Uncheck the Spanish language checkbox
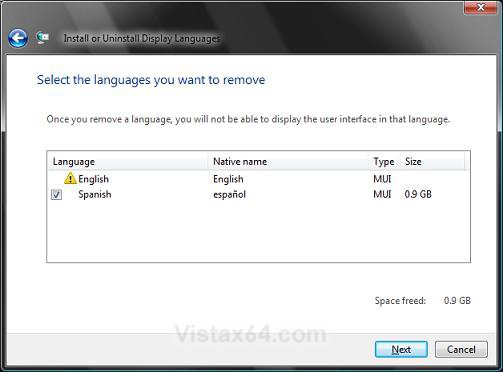 pos(56,194)
